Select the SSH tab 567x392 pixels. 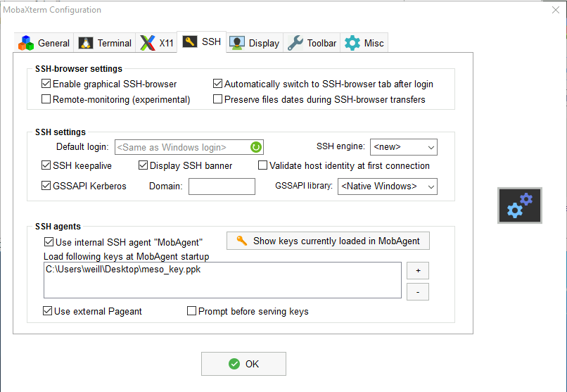click(201, 42)
